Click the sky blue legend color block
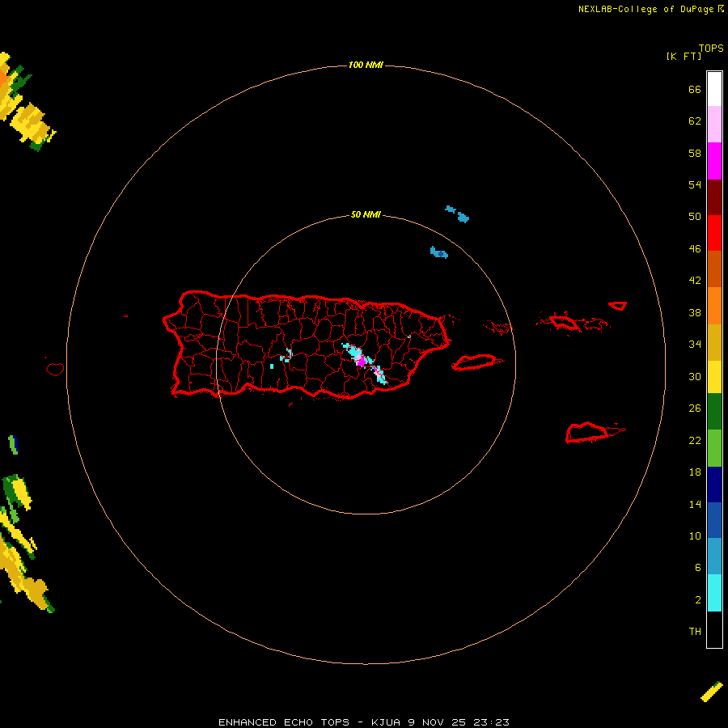The height and width of the screenshot is (728, 728). (714, 557)
